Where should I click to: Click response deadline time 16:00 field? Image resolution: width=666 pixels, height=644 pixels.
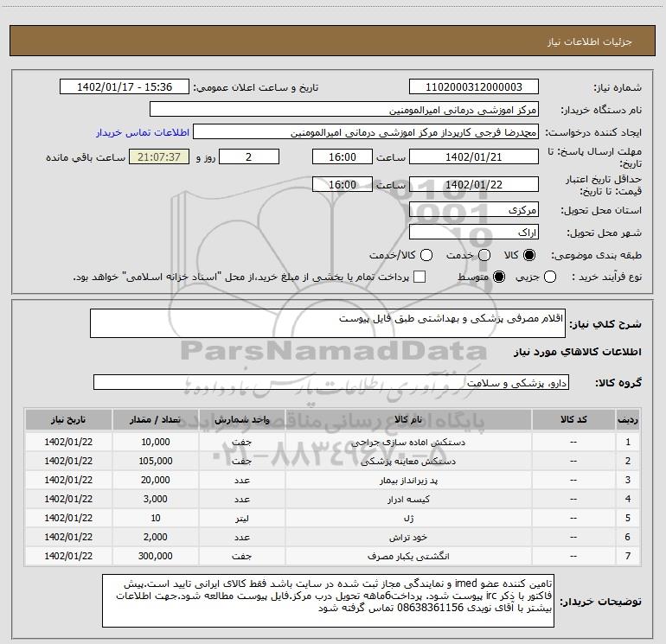(x=343, y=156)
